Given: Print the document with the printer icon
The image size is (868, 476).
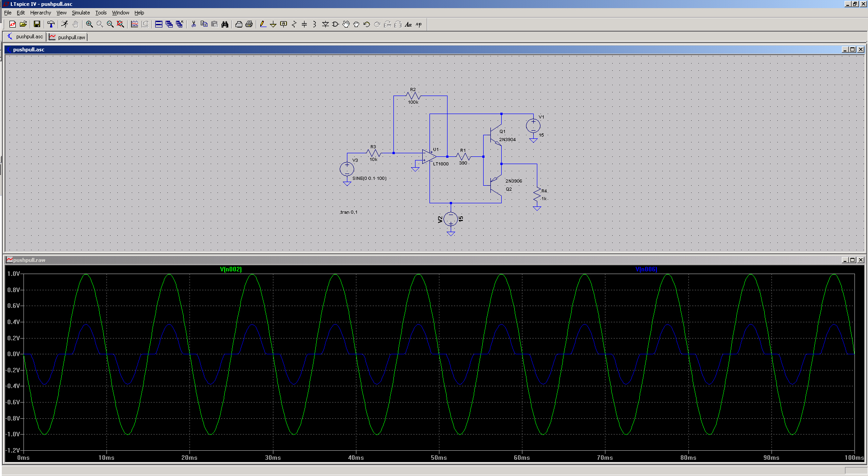Looking at the screenshot, I should [249, 24].
